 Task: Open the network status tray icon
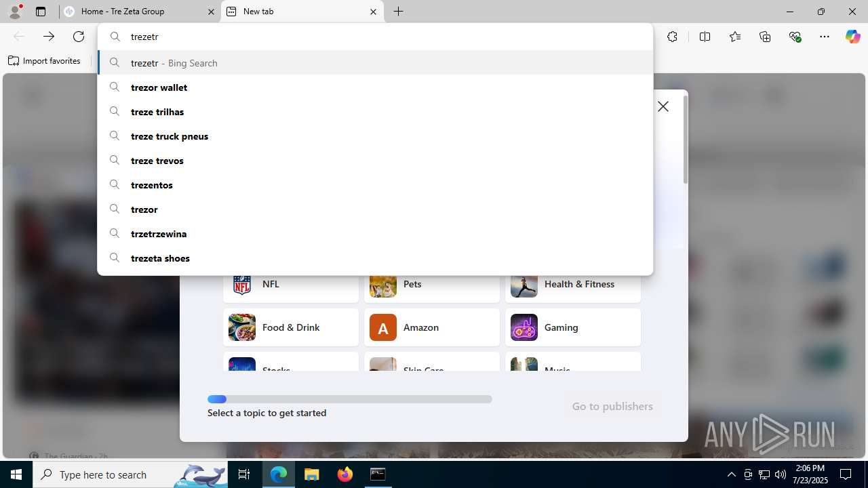[x=764, y=474]
